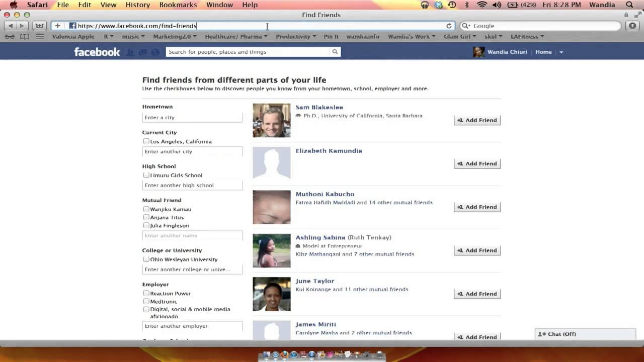Expand the music bookmarks folder
This screenshot has height=362, width=644.
(x=132, y=37)
